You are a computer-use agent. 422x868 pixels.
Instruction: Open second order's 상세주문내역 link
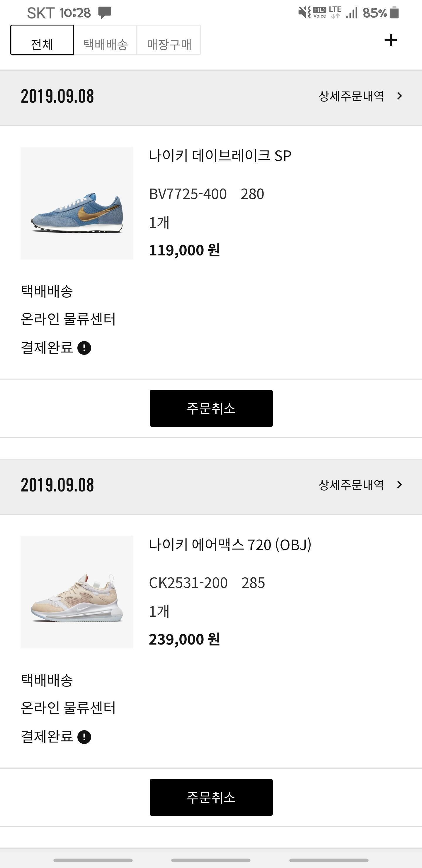351,485
